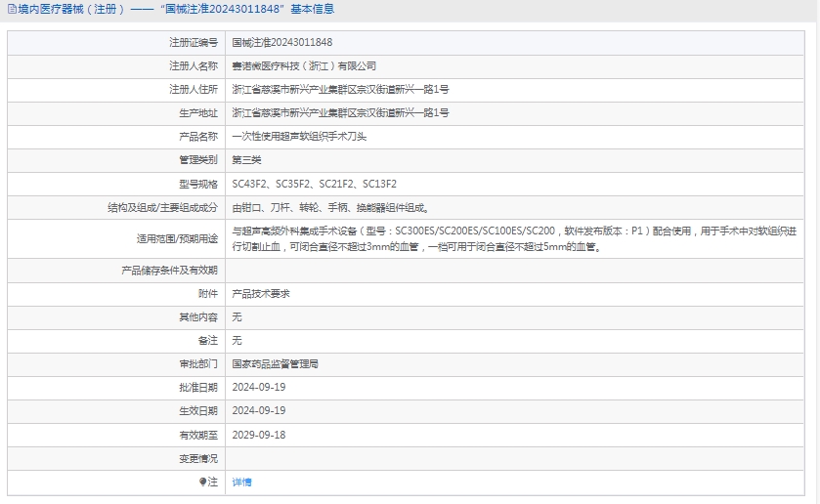Click the 变更情况 row label
The image size is (820, 504).
click(x=197, y=458)
